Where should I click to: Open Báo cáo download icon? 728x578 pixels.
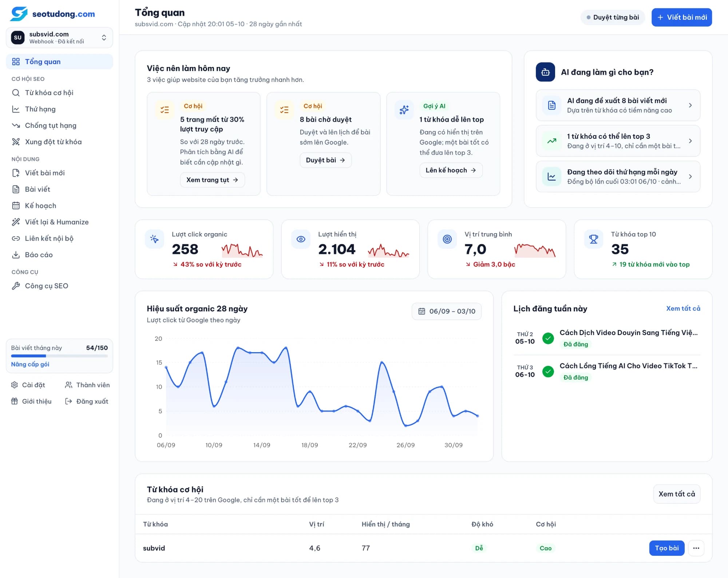pos(16,255)
